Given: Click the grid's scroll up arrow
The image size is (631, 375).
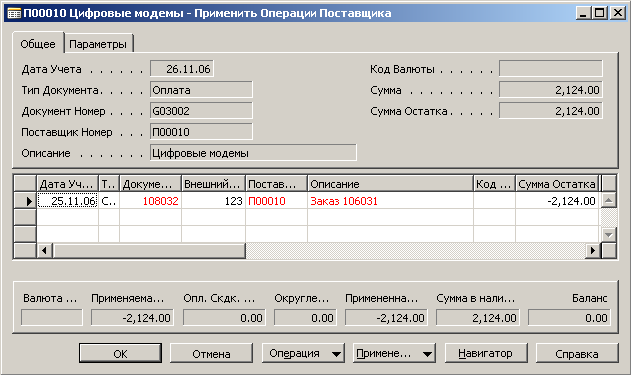Looking at the screenshot, I should [x=608, y=200].
